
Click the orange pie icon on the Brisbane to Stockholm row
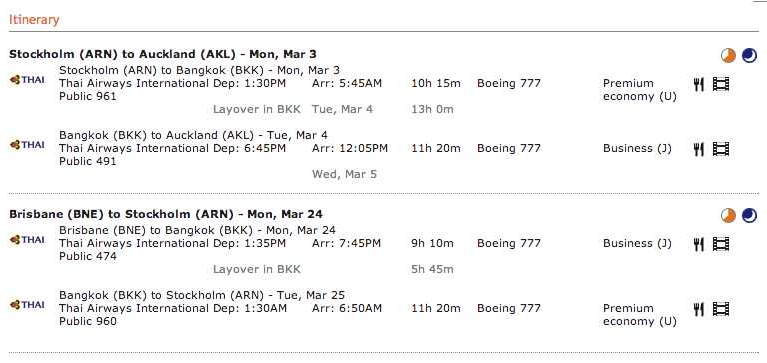(728, 215)
